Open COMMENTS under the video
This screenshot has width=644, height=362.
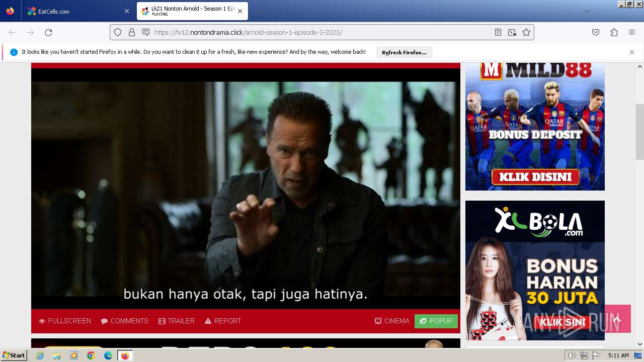click(x=125, y=321)
